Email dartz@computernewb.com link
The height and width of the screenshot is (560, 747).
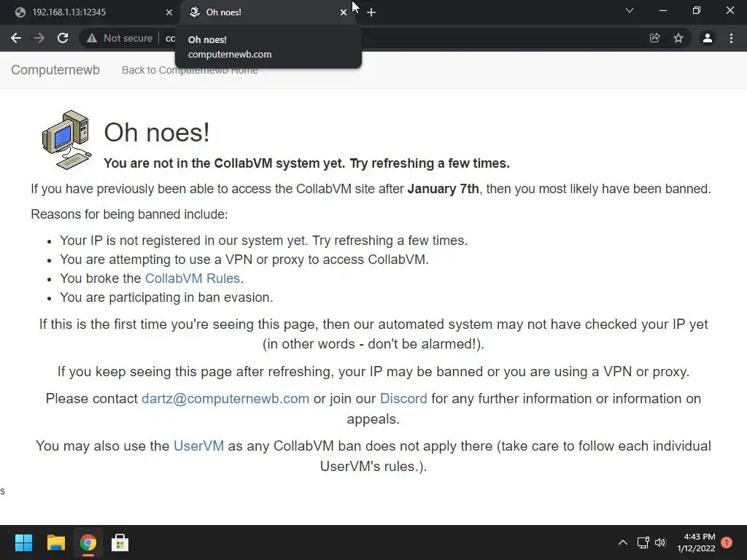click(225, 399)
